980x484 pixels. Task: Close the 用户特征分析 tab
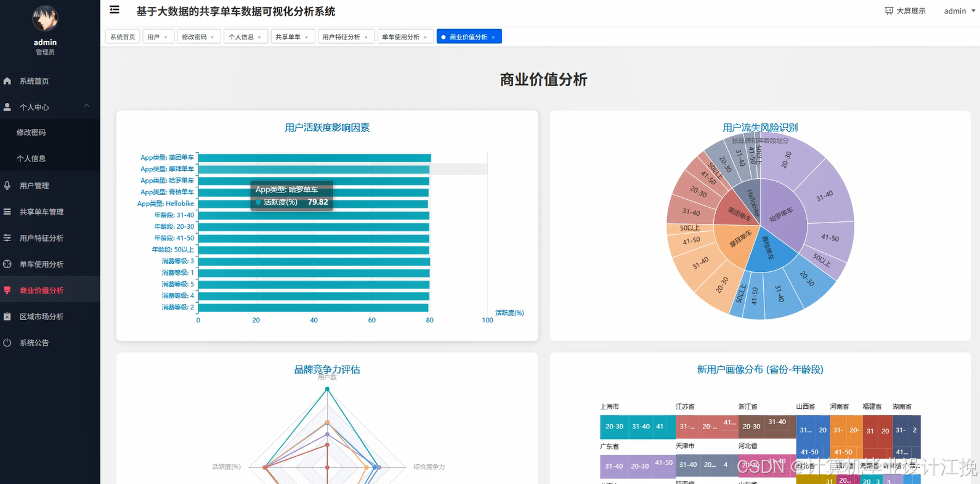(366, 38)
